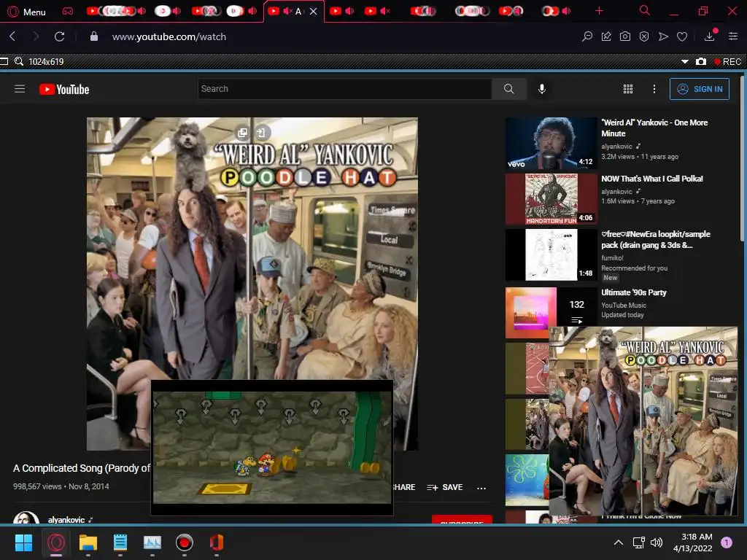Open File Explorer from taskbar
The image size is (747, 560).
88,542
